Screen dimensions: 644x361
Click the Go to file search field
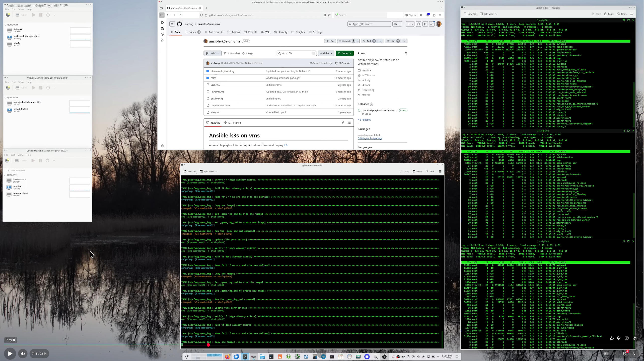[296, 53]
